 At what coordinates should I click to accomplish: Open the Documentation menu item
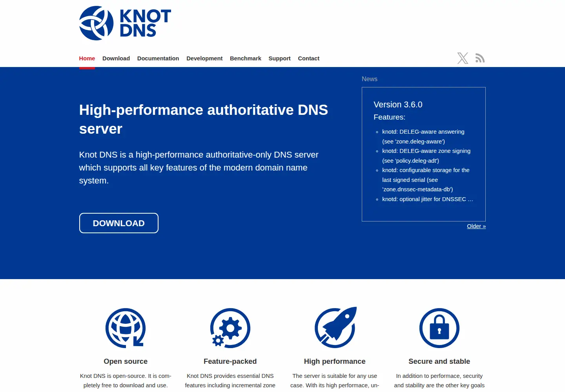pyautogui.click(x=158, y=58)
